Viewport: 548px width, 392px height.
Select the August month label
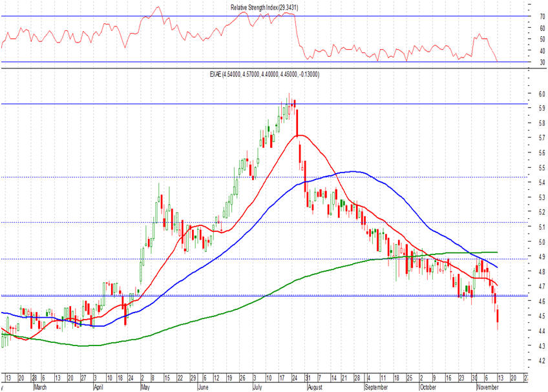tap(315, 387)
